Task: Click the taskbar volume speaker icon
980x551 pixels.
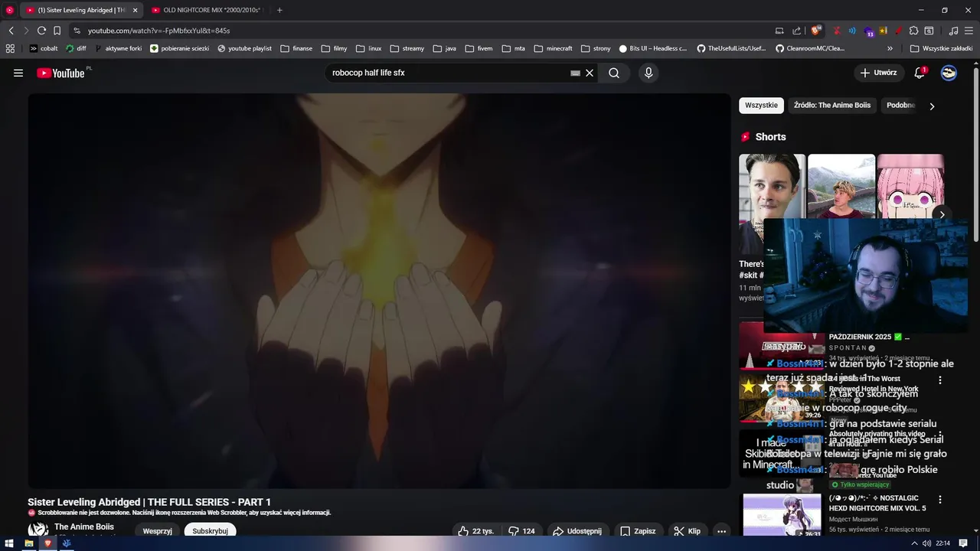Action: coord(926,543)
